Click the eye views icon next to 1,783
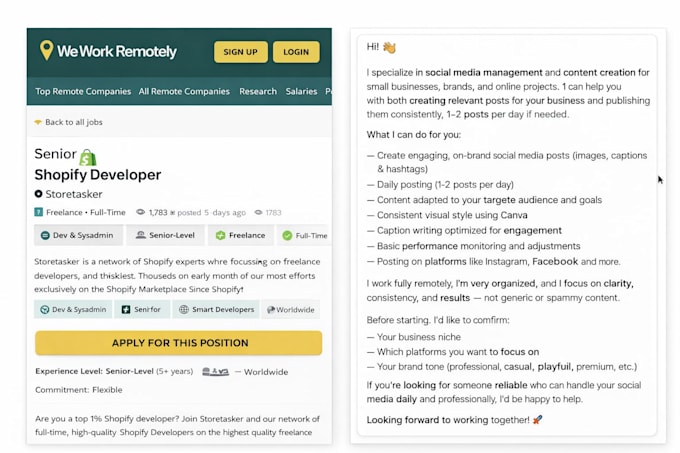The width and height of the screenshot is (680, 453). pos(141,212)
